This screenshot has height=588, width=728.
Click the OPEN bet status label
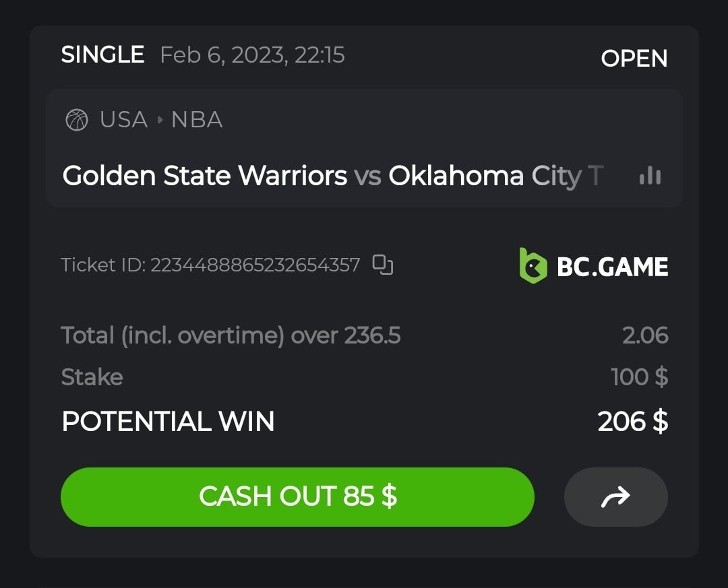coord(634,59)
